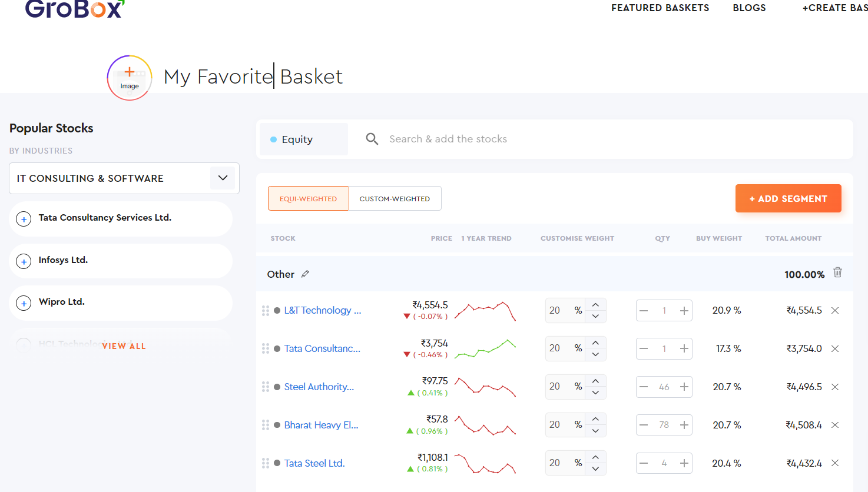
Task: Toggle EQUI-WEIGHTED mode
Action: pos(308,198)
